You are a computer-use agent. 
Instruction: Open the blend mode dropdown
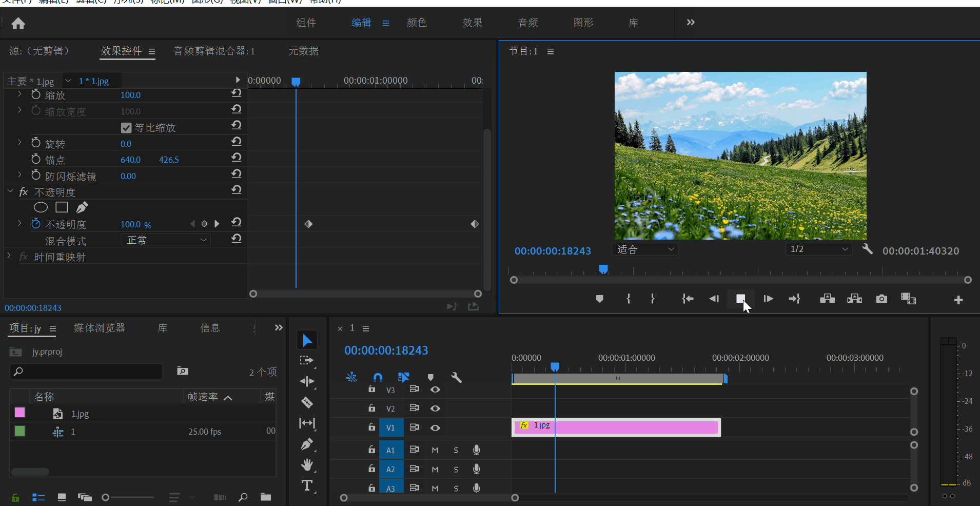tap(166, 240)
